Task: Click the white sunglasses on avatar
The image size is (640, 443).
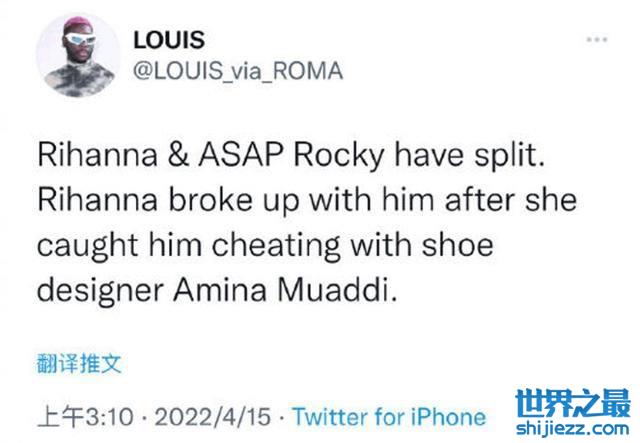Action: 81,40
